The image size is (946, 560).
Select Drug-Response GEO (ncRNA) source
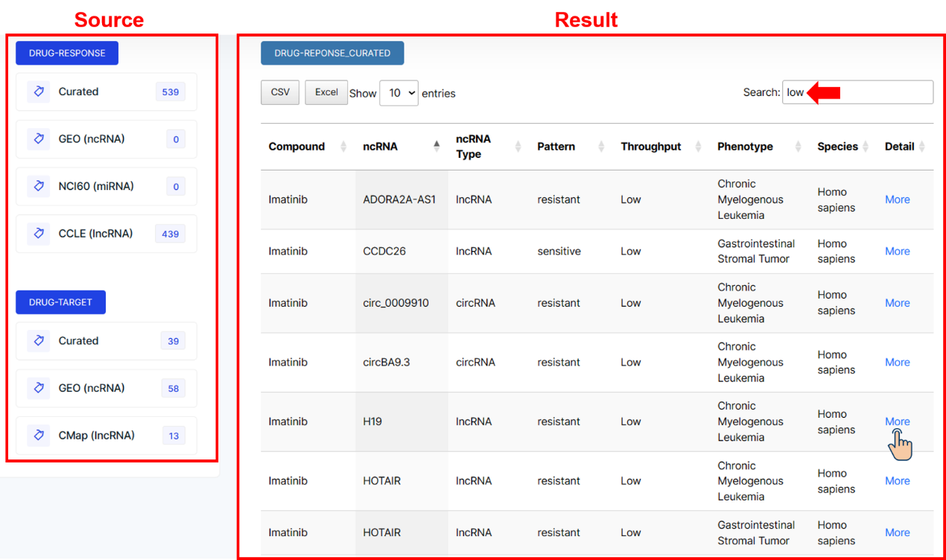107,139
